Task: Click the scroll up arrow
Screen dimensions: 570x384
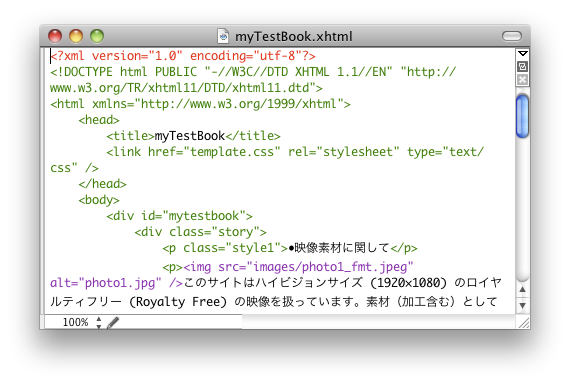Action: [x=522, y=289]
